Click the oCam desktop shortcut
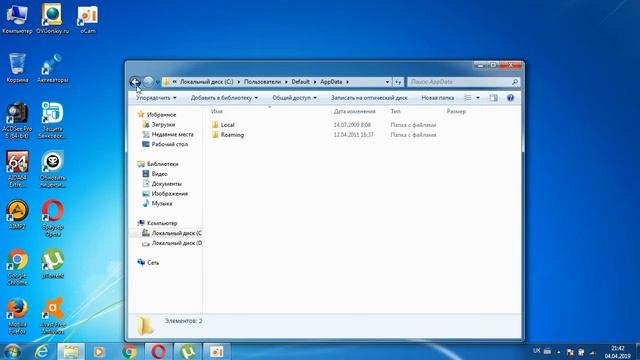The width and height of the screenshot is (640, 360). [87, 18]
